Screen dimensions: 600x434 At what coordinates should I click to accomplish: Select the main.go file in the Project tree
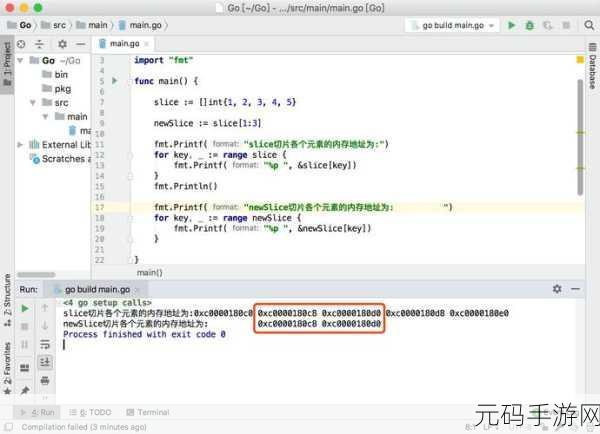tap(80, 131)
